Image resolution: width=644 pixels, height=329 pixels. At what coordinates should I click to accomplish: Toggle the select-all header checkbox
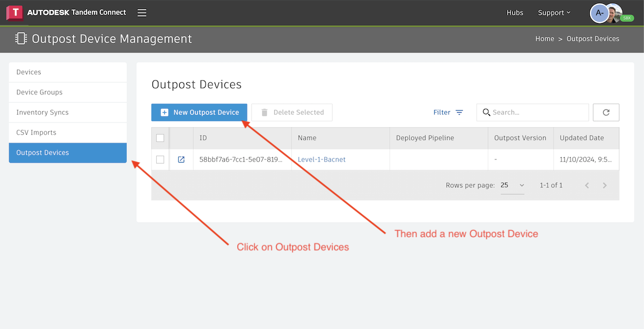[160, 138]
